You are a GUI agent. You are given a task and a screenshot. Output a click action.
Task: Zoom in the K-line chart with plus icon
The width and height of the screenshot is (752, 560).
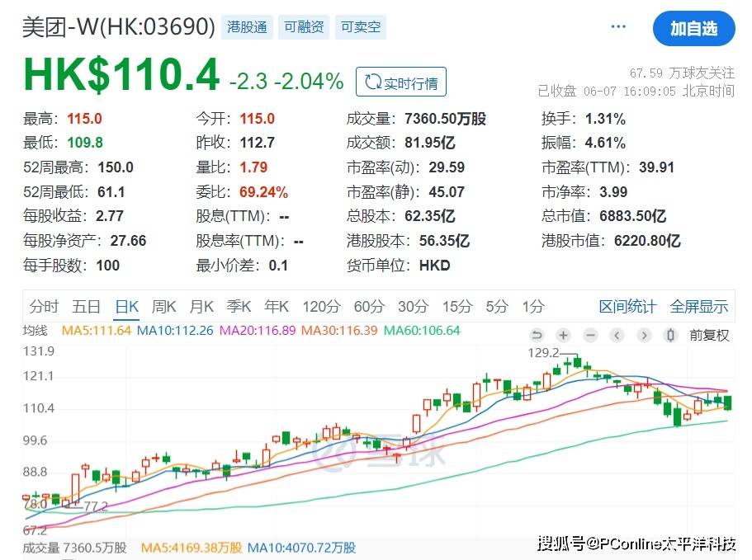click(x=564, y=335)
